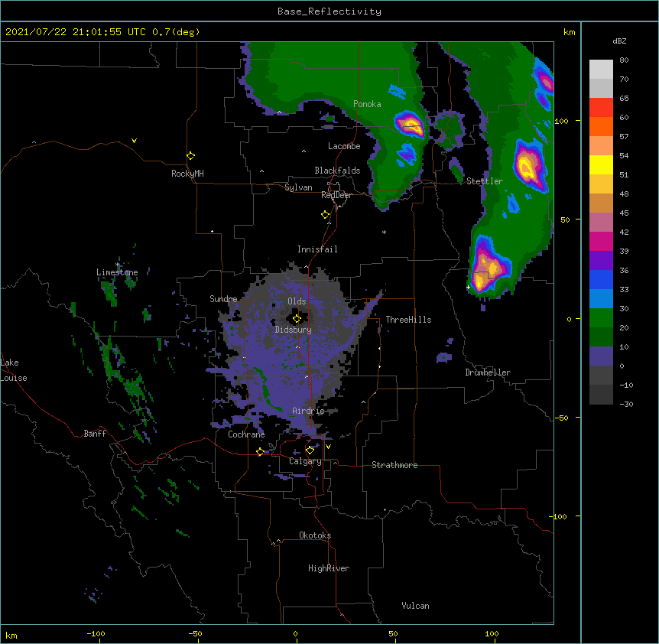The image size is (659, 644).
Task: Click the storm cell core north of Drumheller
Action: click(487, 269)
